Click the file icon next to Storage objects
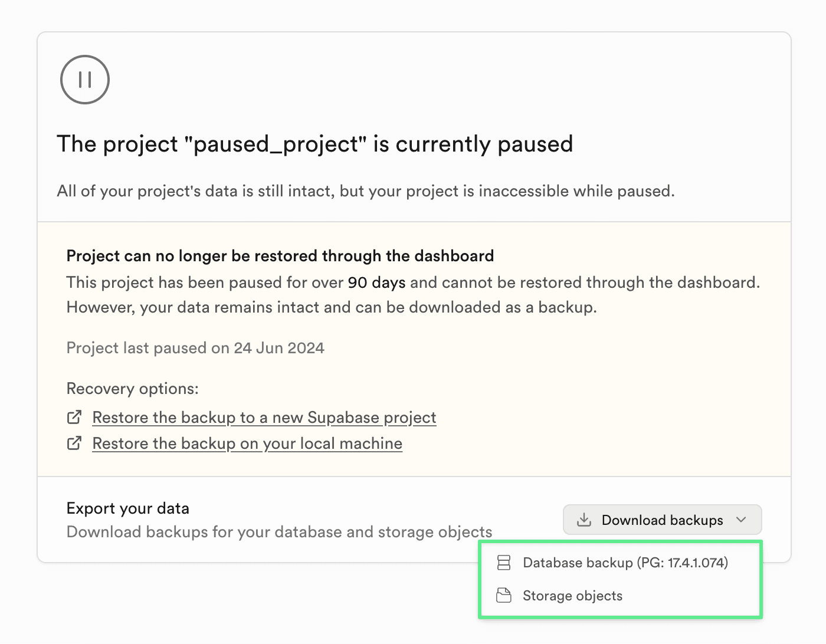The width and height of the screenshot is (826, 644). click(x=504, y=596)
